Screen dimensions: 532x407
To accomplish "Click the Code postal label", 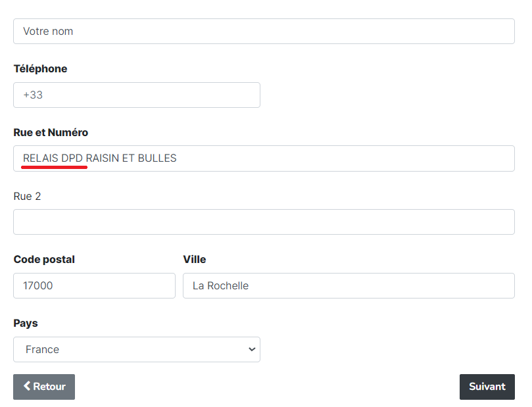I will coord(44,260).
